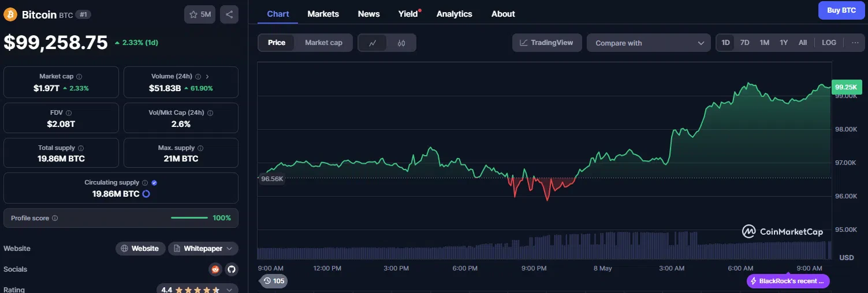Viewport: 868px width, 293px height.
Task: Click the BlackRock's recent news pill
Action: click(x=788, y=281)
